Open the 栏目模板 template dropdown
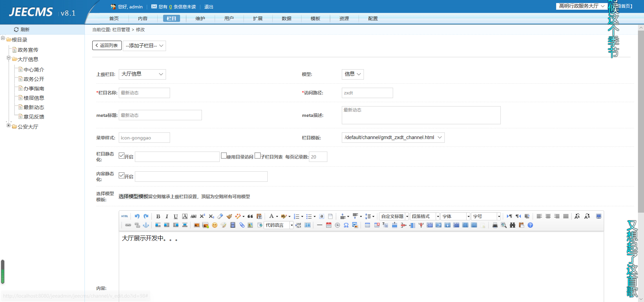This screenshot has height=302, width=644. (x=393, y=137)
